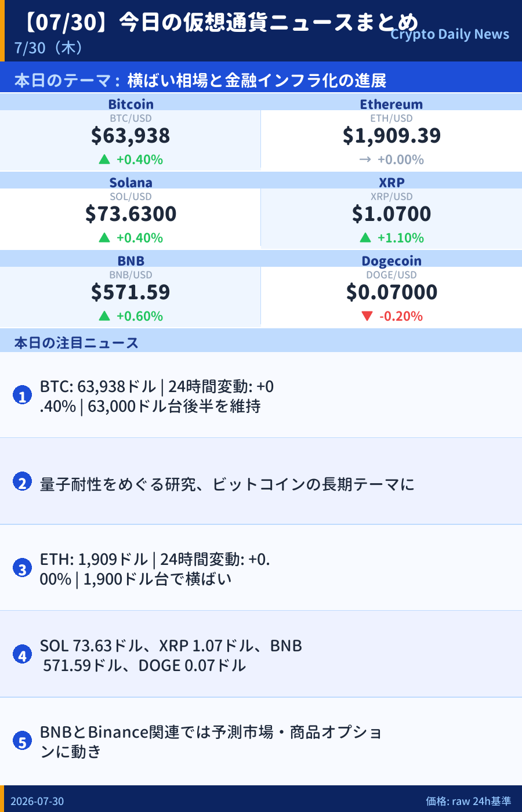Viewport: 522px width, 812px height.
Task: Open the BNB and Binance prediction market news
Action: click(x=261, y=741)
